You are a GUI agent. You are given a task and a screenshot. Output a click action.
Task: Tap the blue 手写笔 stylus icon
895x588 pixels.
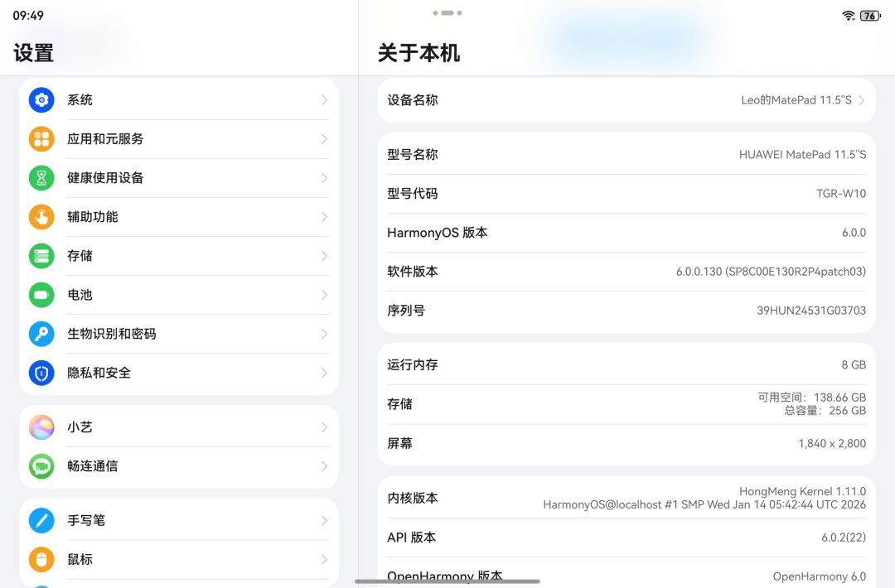(41, 520)
